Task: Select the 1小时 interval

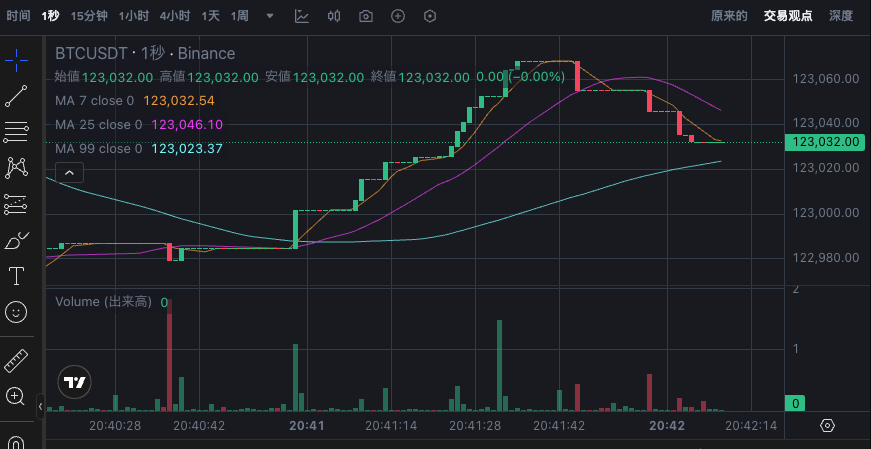Action: pyautogui.click(x=133, y=16)
